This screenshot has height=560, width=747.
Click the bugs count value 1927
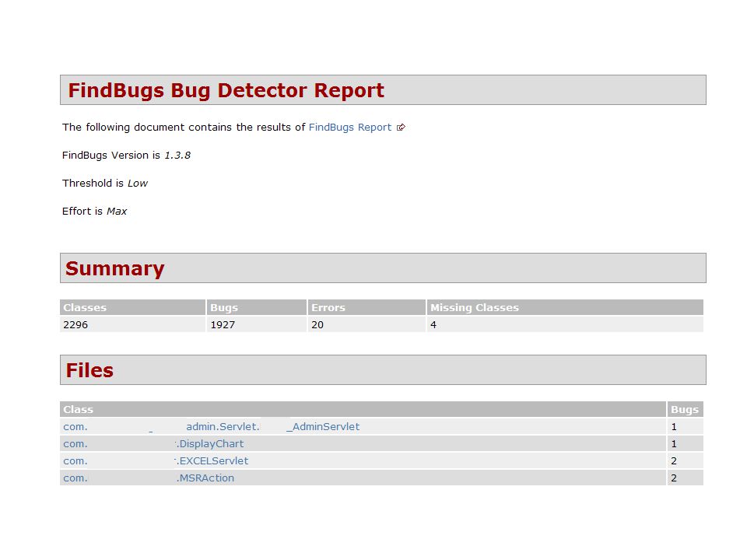(223, 325)
